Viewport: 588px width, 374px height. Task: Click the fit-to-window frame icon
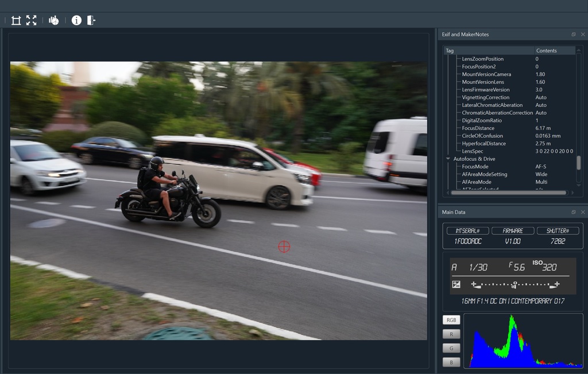pos(16,21)
